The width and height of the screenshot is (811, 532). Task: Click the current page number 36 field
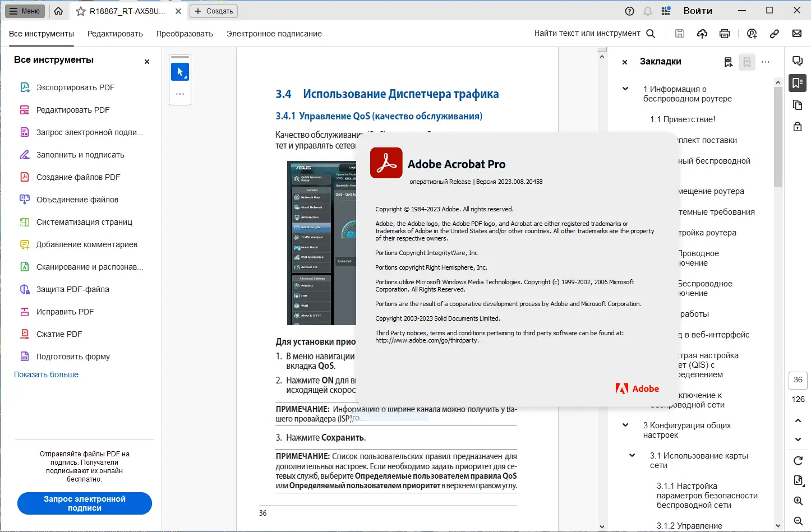(x=798, y=380)
